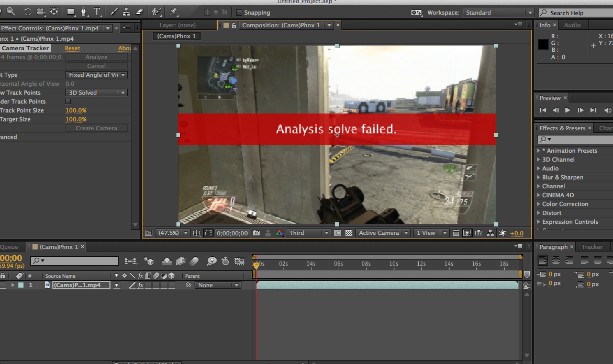Viewport: 613px width, 364px height.
Task: Select the Brush tool
Action: point(114,12)
